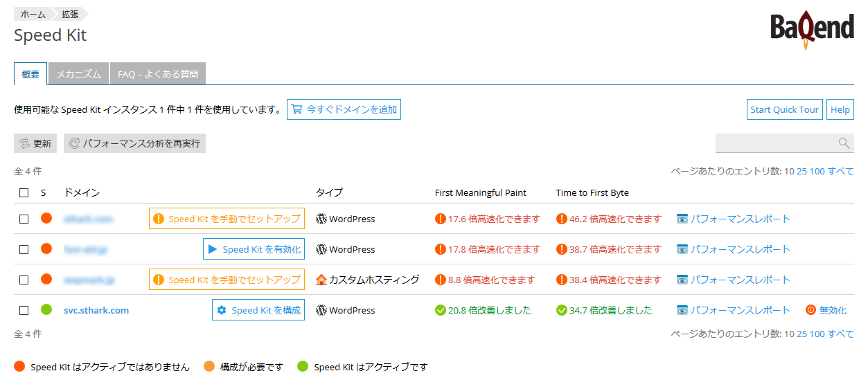Check the box for svc.sthark.com row
The width and height of the screenshot is (868, 389).
click(x=24, y=310)
